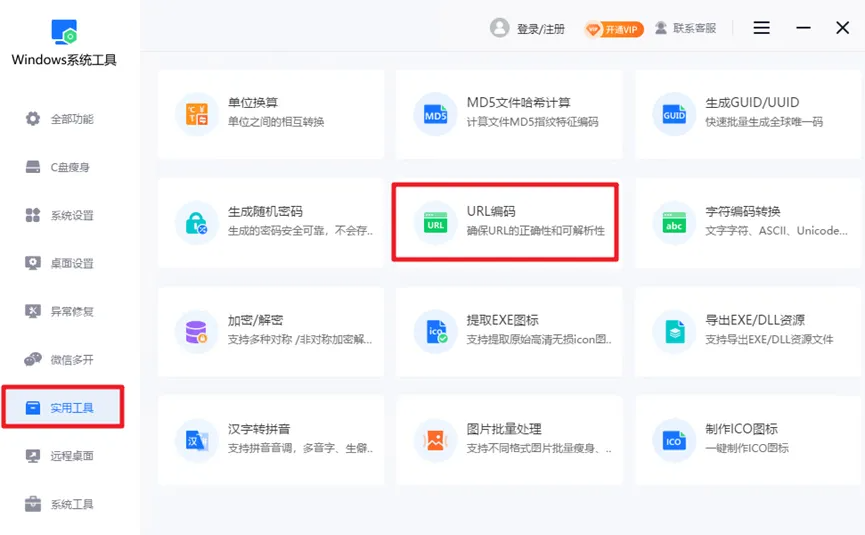
Task: Click the description 支持导出EXE/DLL资源文件
Action: pos(769,339)
